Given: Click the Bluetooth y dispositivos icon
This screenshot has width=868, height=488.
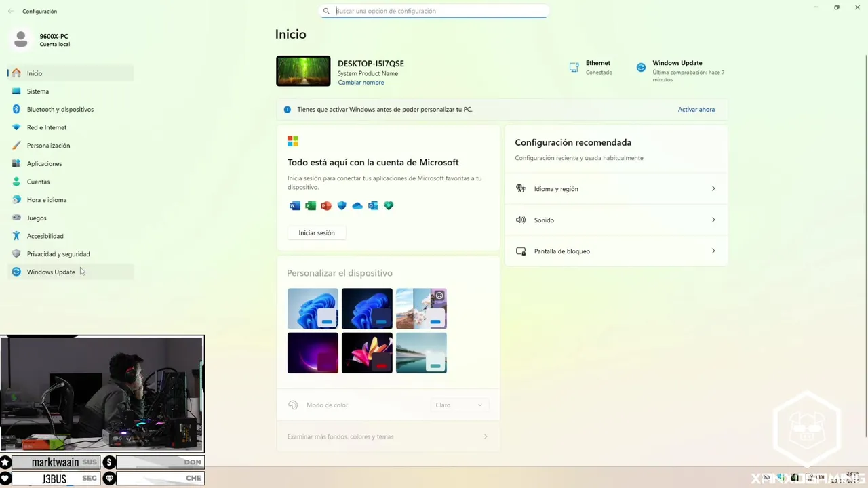Looking at the screenshot, I should 16,109.
